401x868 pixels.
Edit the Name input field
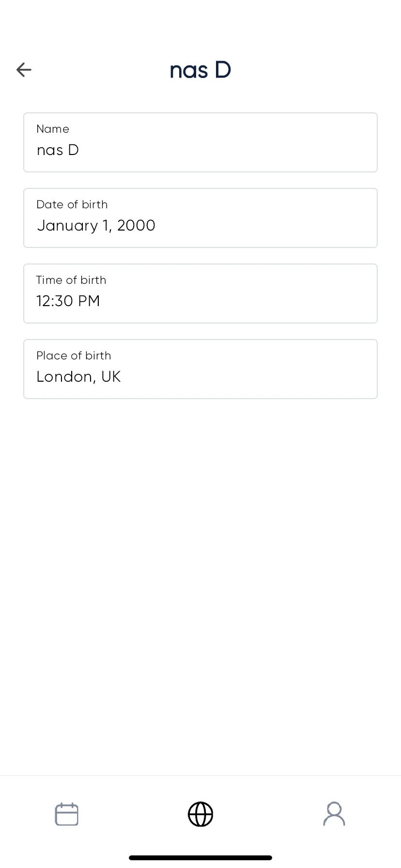(x=200, y=142)
